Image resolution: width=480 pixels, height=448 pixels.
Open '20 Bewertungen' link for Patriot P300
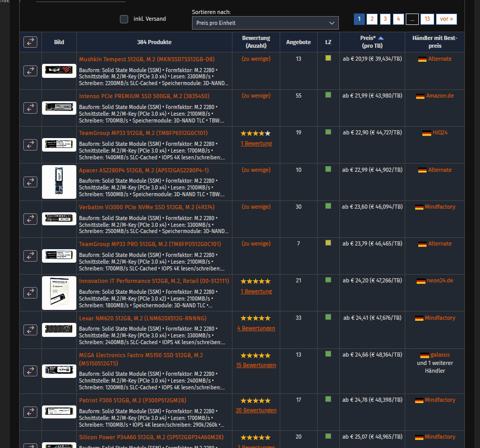pyautogui.click(x=256, y=410)
